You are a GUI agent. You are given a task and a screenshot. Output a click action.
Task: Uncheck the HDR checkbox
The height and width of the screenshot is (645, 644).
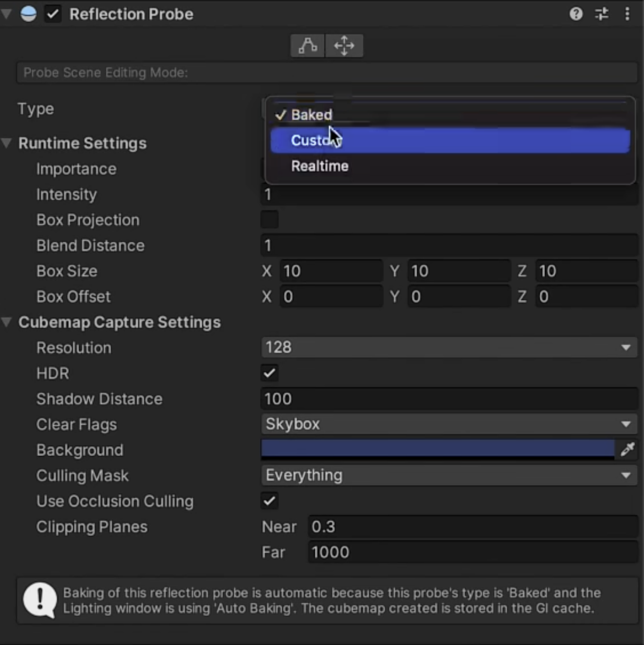click(x=270, y=373)
